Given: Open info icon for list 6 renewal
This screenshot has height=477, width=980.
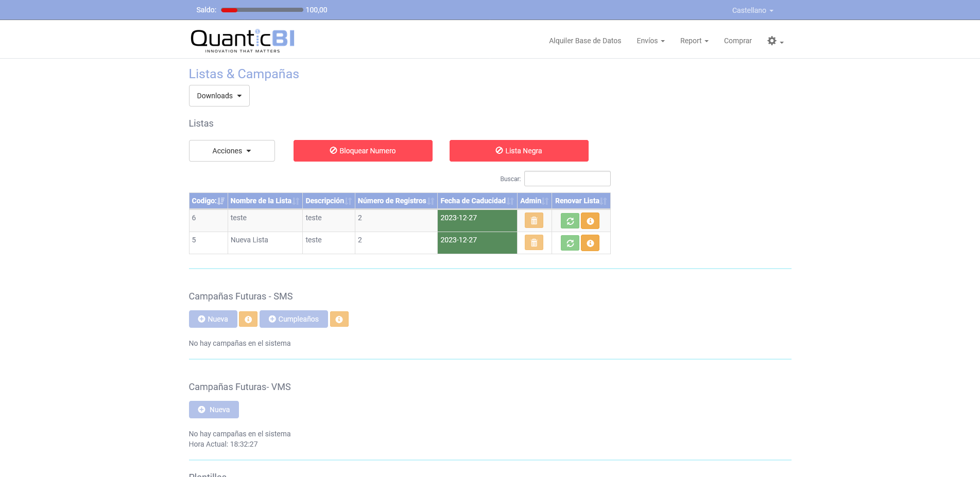Looking at the screenshot, I should [590, 221].
